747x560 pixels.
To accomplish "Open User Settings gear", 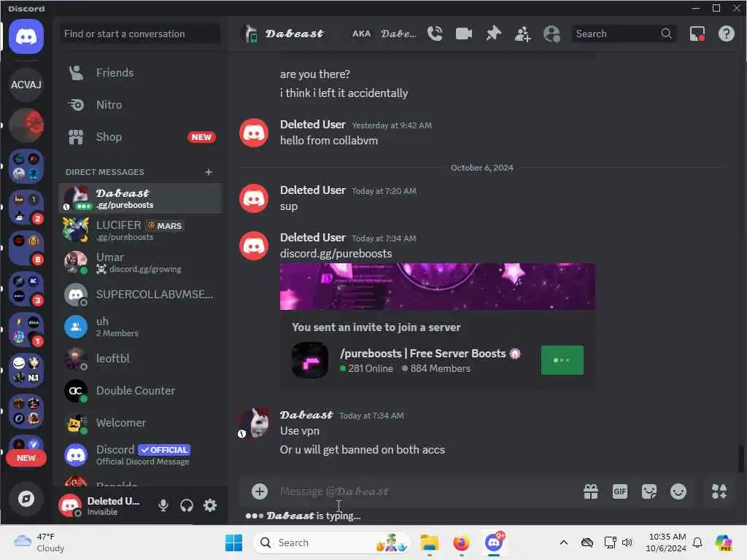I will tap(210, 505).
